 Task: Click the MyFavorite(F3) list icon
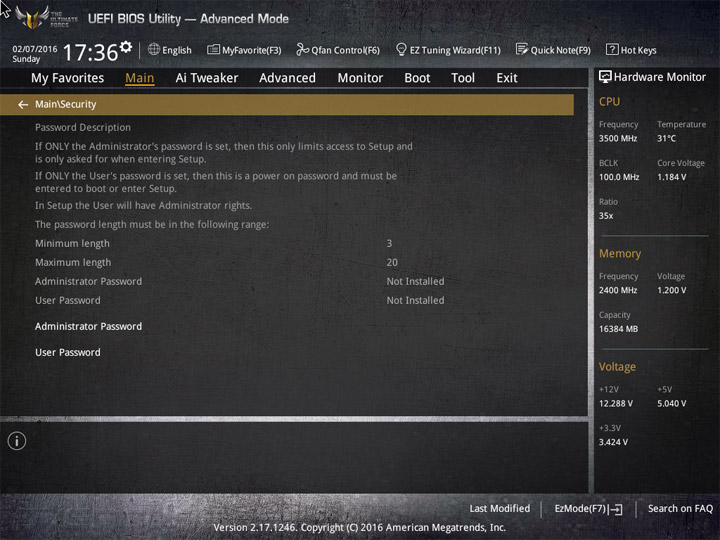pos(213,50)
